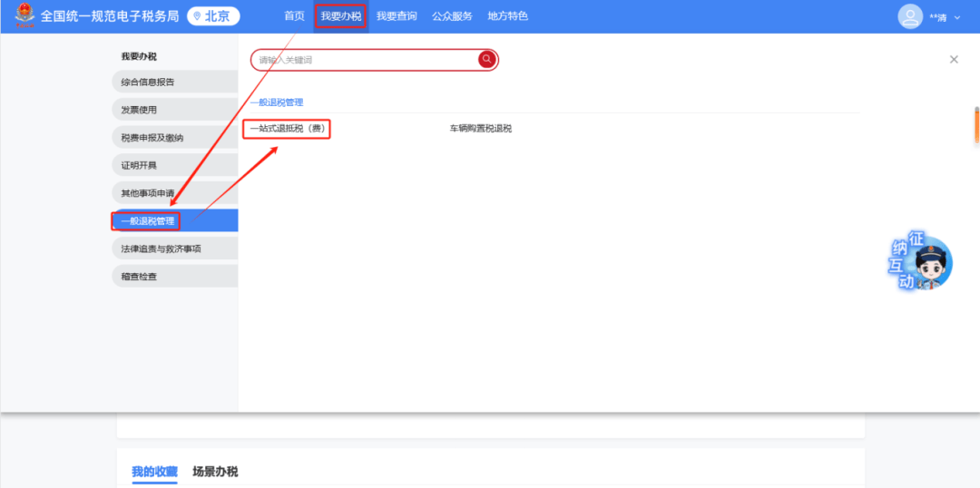The height and width of the screenshot is (488, 980).
Task: Expand the user account dropdown arrow
Action: coord(957,17)
